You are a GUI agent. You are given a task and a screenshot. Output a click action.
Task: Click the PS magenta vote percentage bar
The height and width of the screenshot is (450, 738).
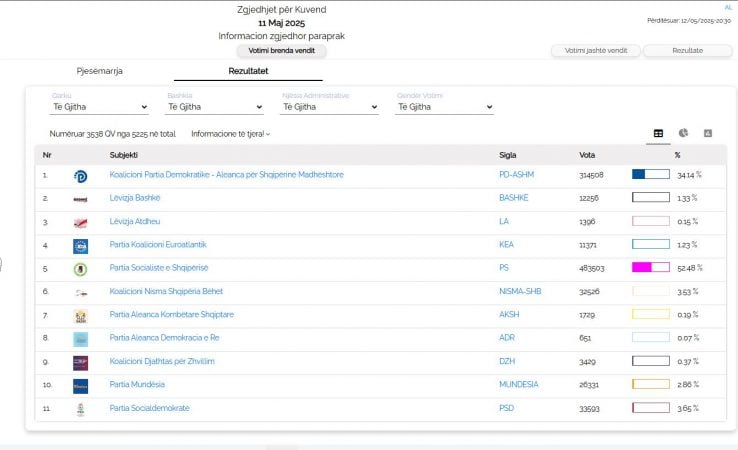tap(650, 268)
